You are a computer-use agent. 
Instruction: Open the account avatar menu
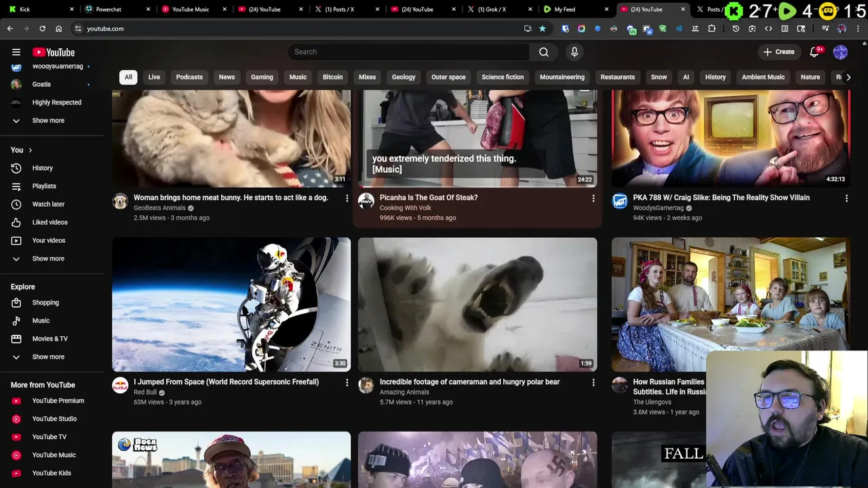[840, 52]
